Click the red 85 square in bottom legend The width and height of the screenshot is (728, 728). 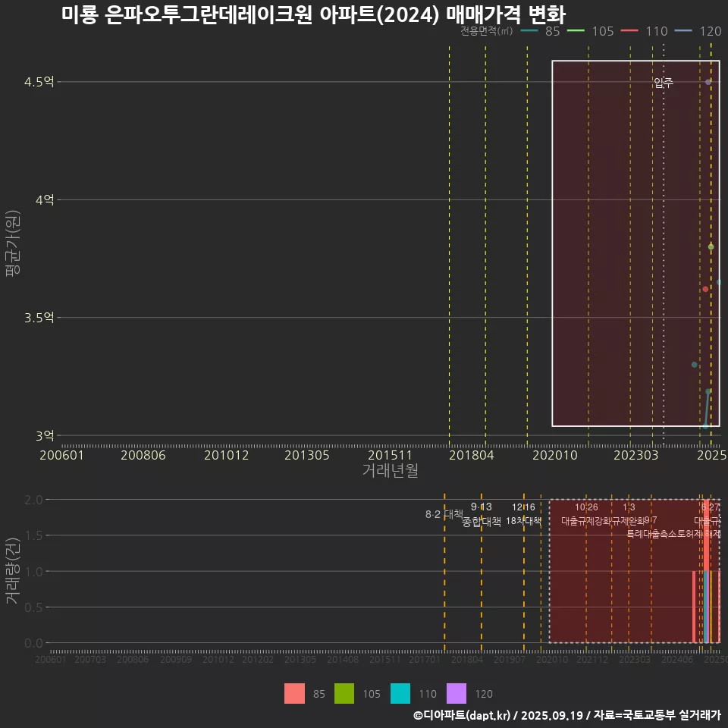point(296,693)
